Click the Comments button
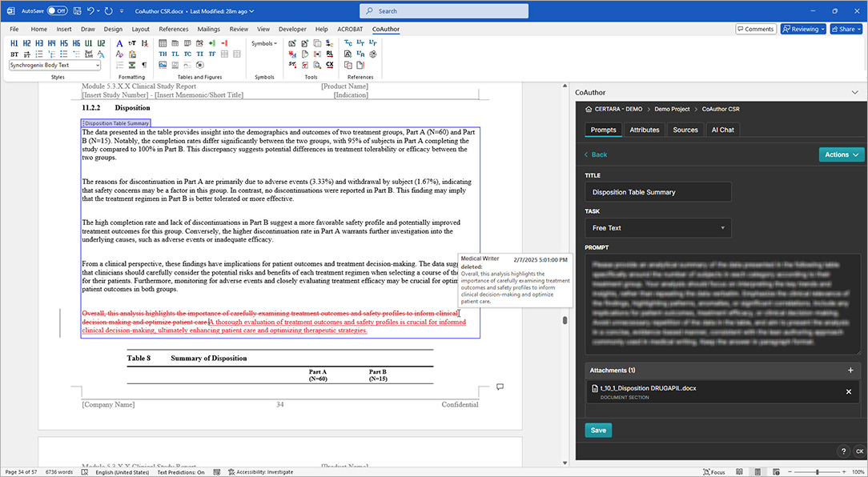 tap(755, 29)
